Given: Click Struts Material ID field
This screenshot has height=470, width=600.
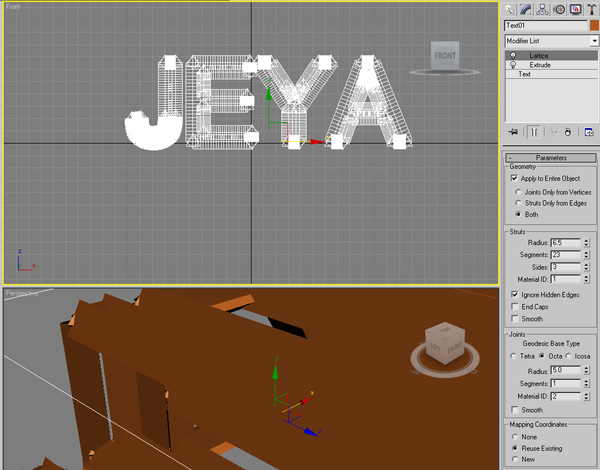Looking at the screenshot, I should coord(566,279).
